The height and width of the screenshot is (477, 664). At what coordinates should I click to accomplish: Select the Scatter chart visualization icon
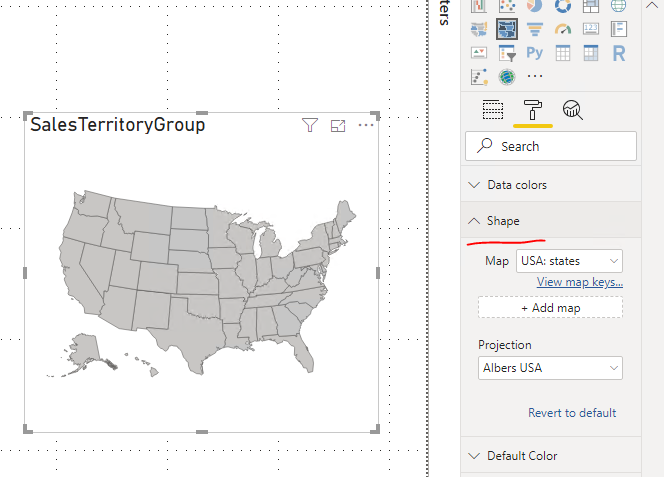(x=507, y=6)
